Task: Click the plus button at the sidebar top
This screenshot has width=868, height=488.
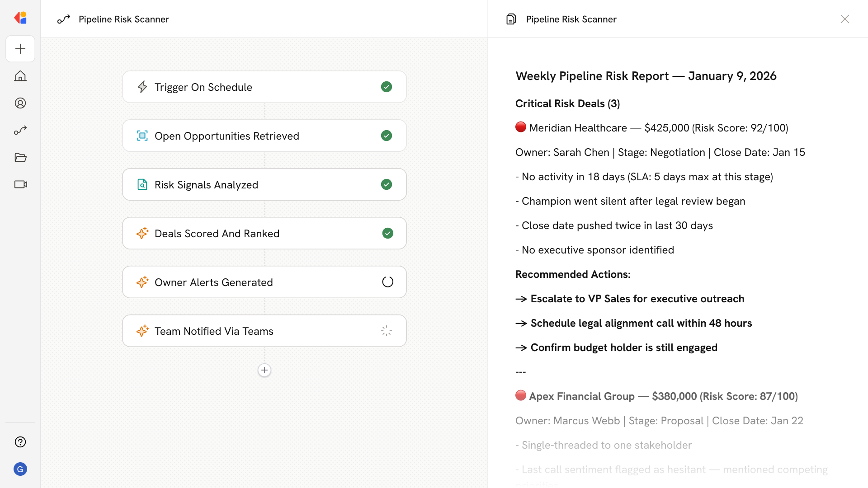Action: (x=20, y=49)
